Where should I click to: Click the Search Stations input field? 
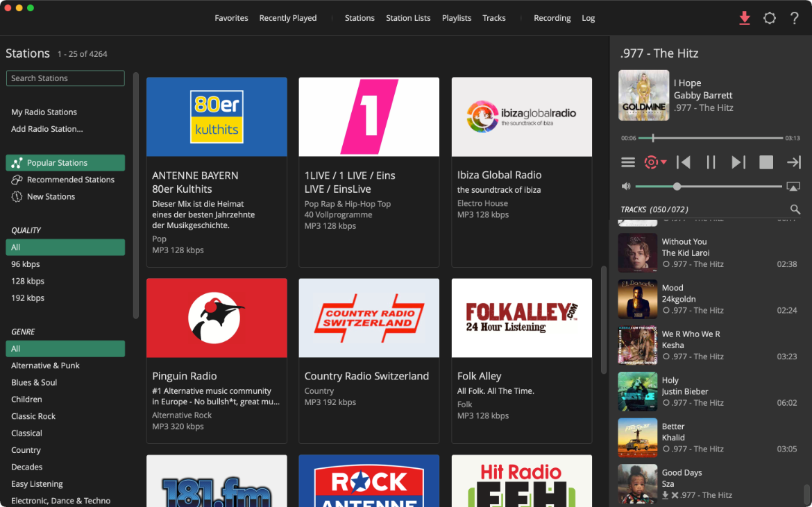pyautogui.click(x=65, y=78)
